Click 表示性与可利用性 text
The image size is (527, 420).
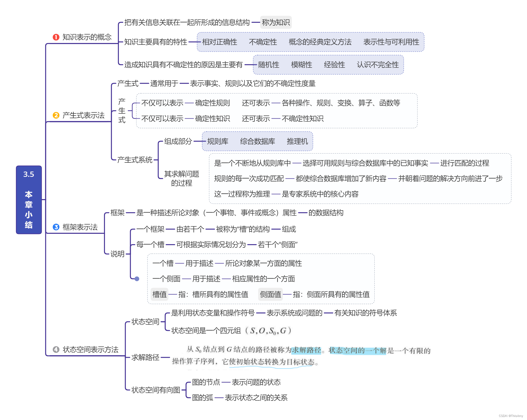pos(391,42)
